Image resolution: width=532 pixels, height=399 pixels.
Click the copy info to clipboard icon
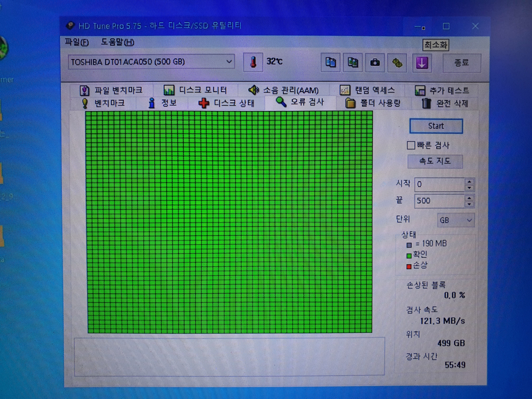point(331,63)
